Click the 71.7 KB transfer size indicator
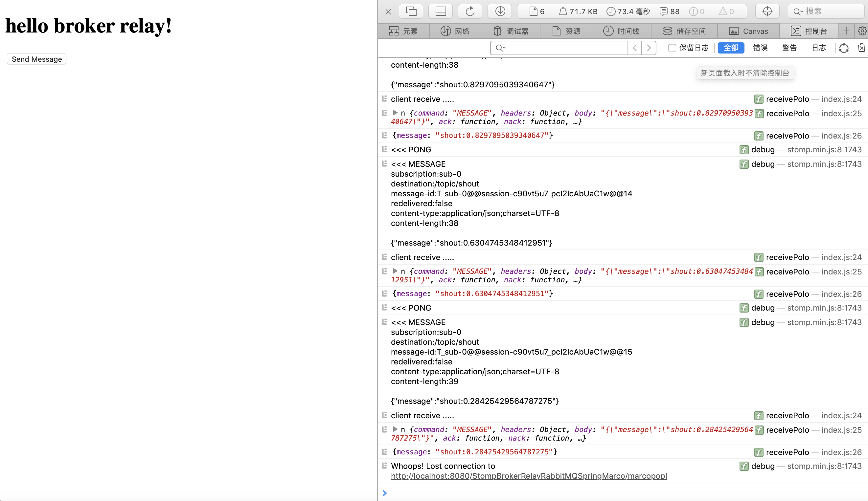 (578, 12)
